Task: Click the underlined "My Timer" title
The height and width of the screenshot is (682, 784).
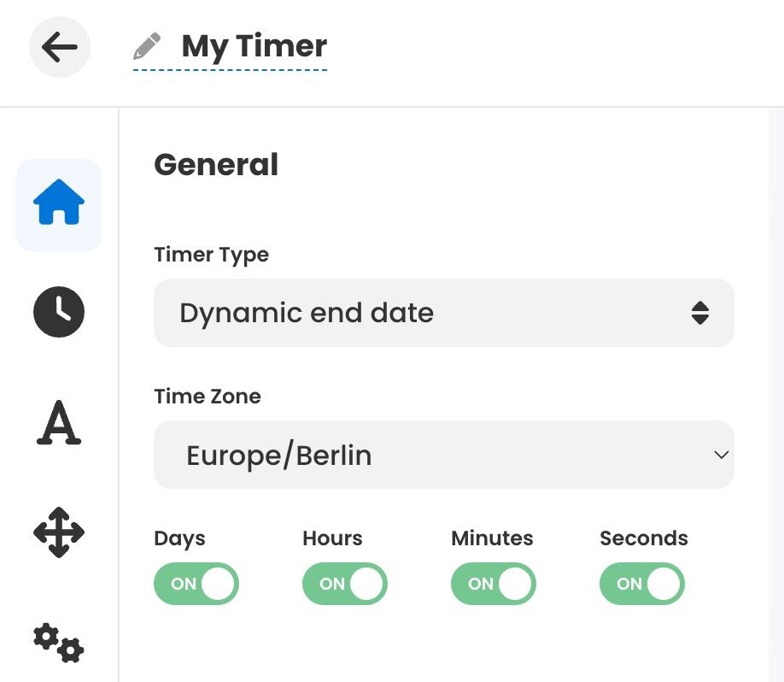Action: (253, 47)
